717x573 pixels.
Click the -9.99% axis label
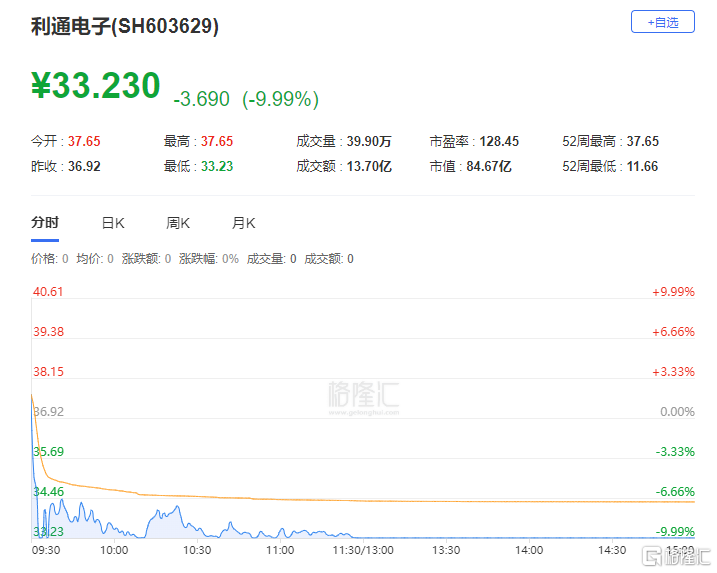tap(675, 532)
